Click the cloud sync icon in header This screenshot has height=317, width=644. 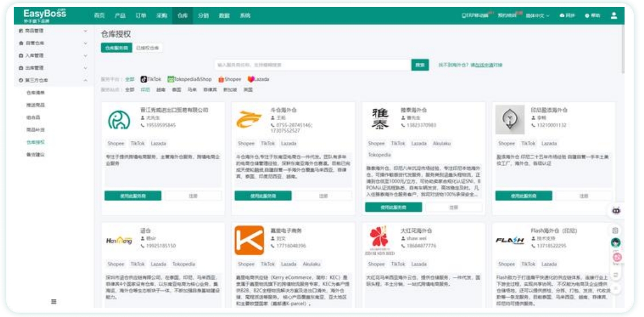tap(562, 15)
